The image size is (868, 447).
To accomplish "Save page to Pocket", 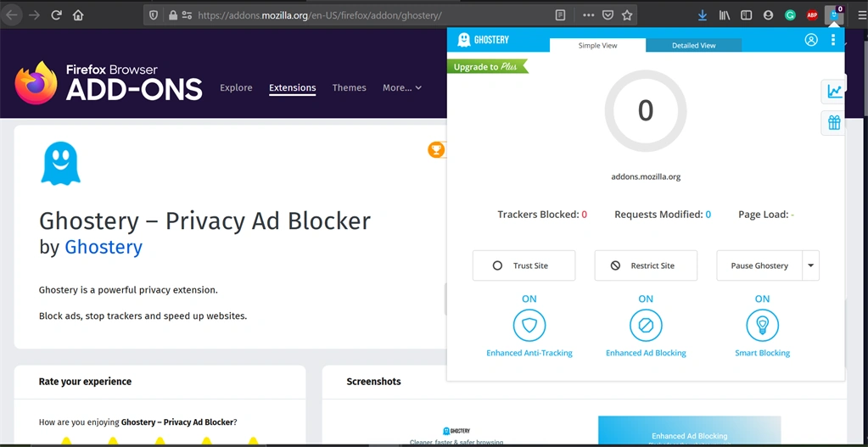I will (608, 15).
